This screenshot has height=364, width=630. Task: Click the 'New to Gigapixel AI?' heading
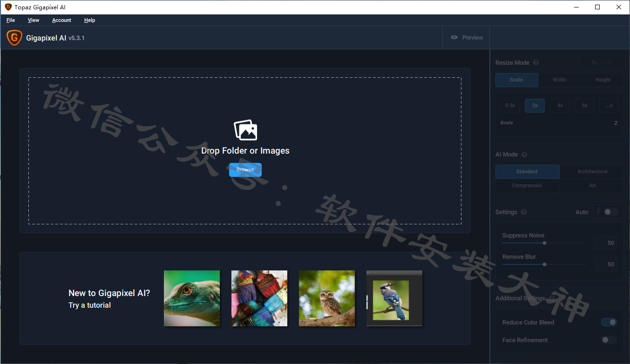click(x=109, y=293)
